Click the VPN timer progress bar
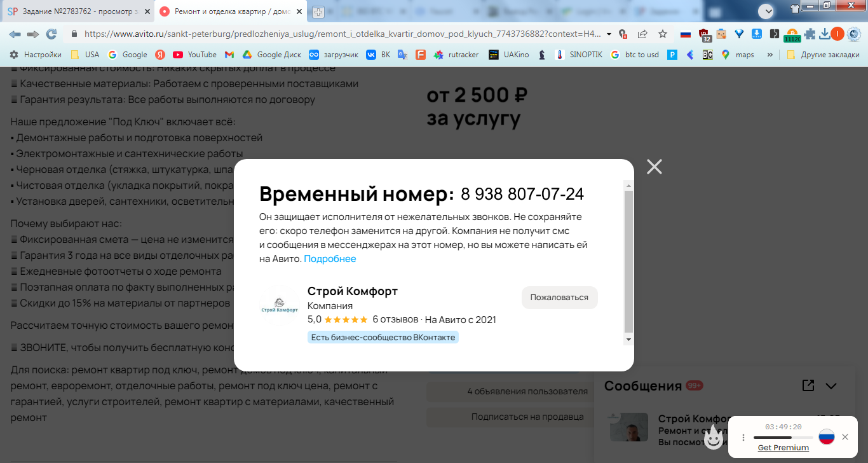Screen dimensions: 868x463 coord(783,438)
